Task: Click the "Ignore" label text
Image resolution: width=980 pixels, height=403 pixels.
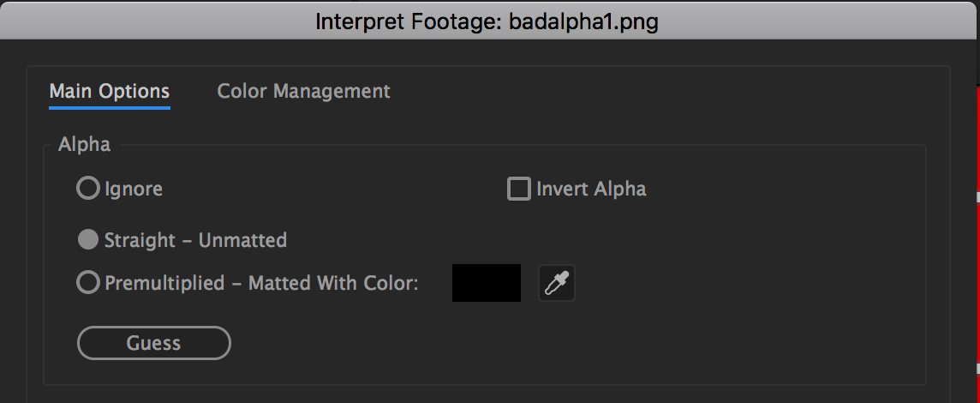Action: (x=134, y=189)
